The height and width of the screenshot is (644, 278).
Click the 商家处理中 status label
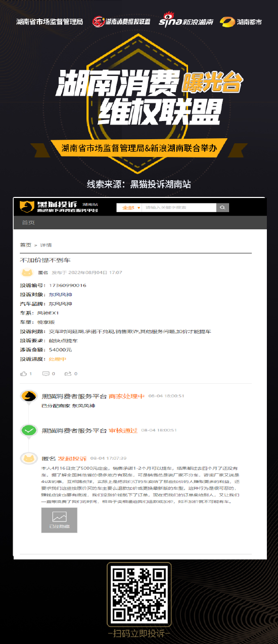(x=127, y=396)
